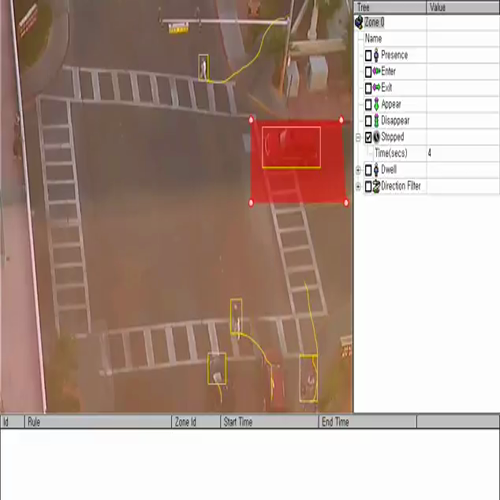The image size is (500, 500).
Task: Click the Exit rule arrow icon
Action: 377,87
